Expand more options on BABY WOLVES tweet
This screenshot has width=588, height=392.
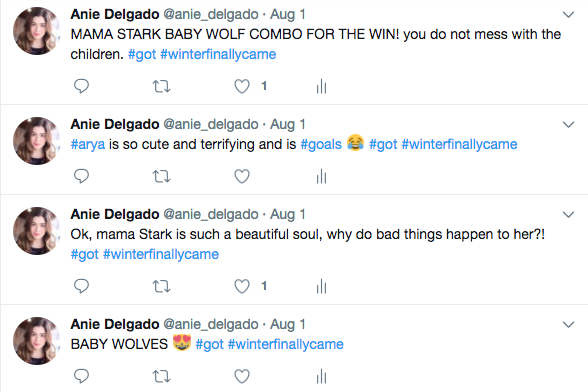click(x=568, y=324)
